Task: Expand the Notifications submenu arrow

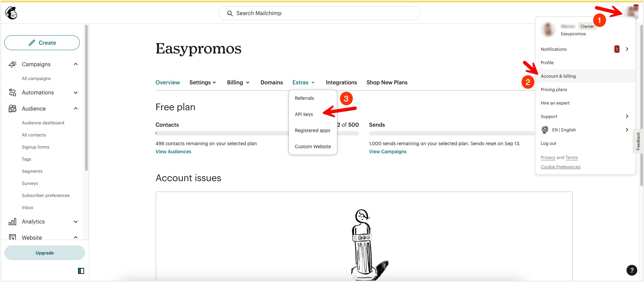Action: coord(627,49)
